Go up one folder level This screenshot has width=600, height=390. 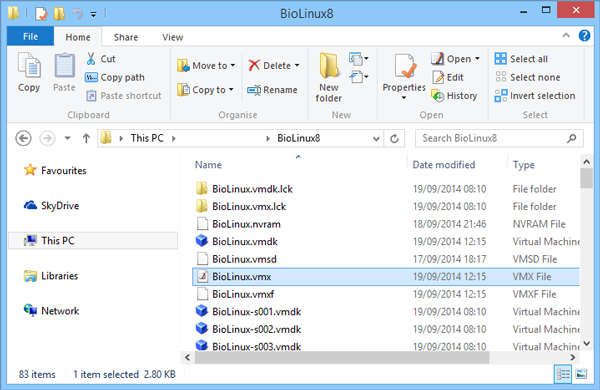pyautogui.click(x=86, y=138)
